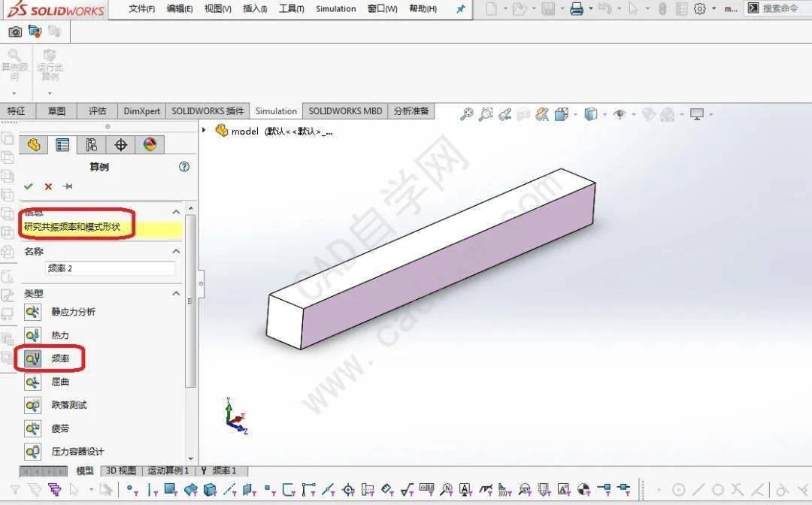Collapse the 类型 section

(175, 293)
